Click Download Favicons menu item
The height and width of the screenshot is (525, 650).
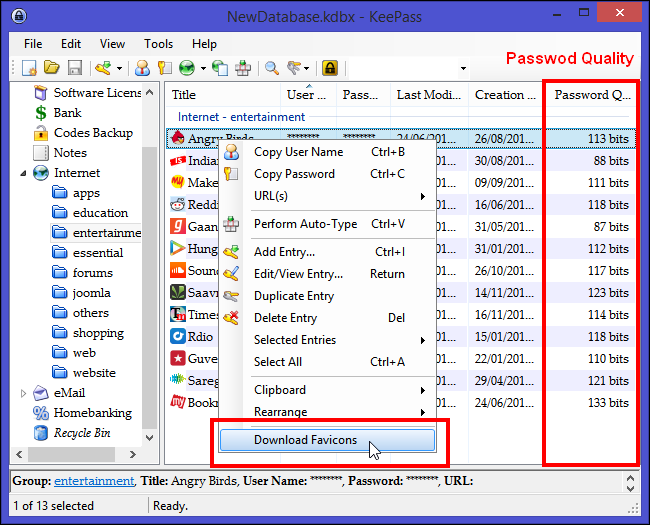327,440
